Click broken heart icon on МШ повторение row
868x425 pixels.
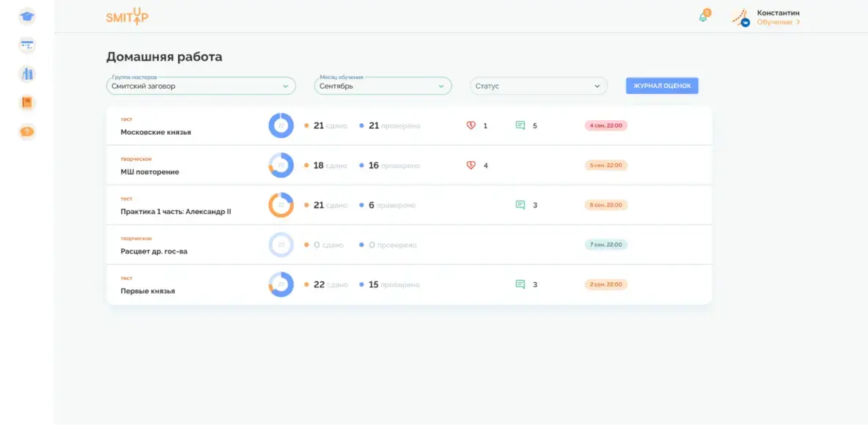pos(471,165)
